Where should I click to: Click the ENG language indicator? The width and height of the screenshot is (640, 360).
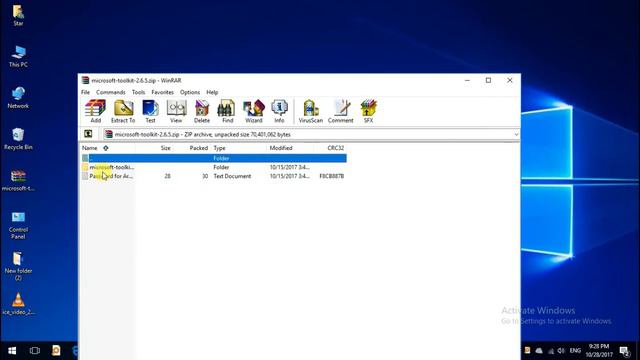575,351
